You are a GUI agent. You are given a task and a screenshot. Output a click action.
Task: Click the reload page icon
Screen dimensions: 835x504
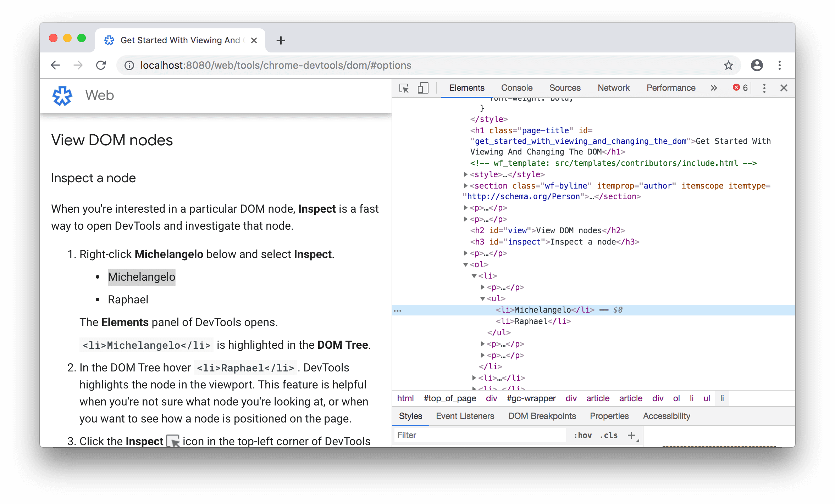click(x=101, y=66)
